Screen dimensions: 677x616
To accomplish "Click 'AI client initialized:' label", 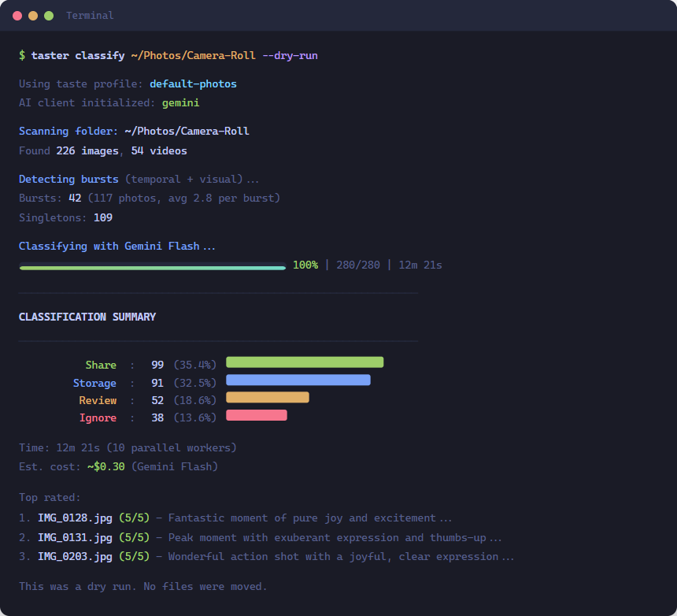I will 87,103.
